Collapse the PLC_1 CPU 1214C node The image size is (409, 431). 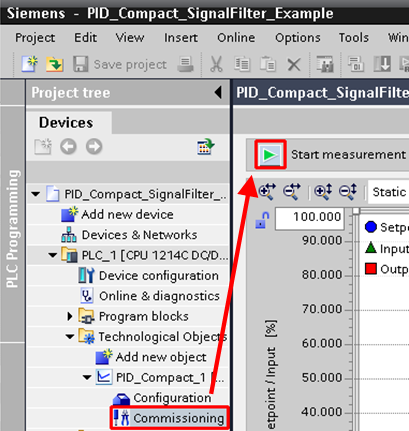click(52, 255)
